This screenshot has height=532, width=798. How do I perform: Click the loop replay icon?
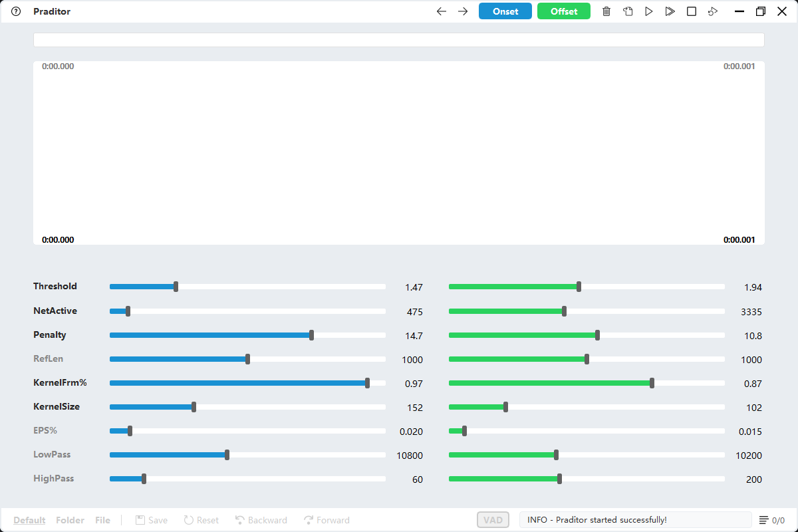[x=713, y=11]
